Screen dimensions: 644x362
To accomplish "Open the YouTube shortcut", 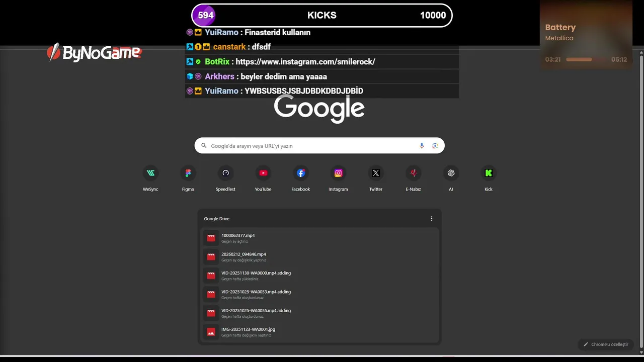I will click(x=263, y=178).
